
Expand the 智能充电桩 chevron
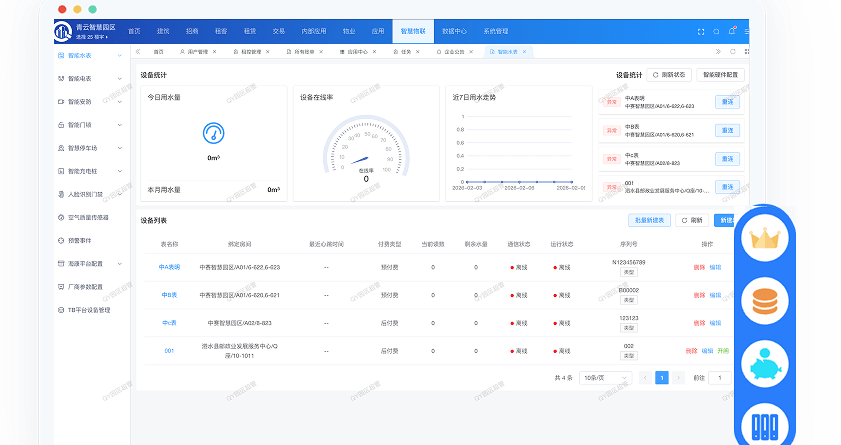pos(120,171)
